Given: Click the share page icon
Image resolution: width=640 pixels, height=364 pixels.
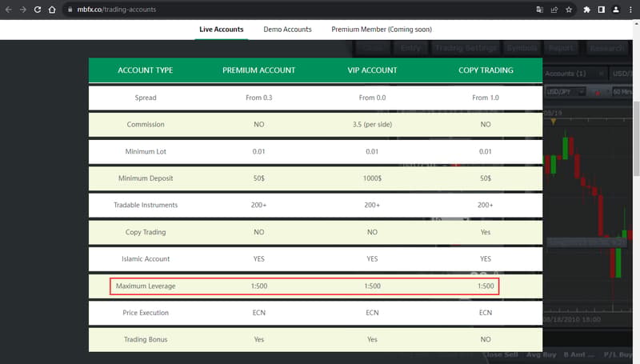Looking at the screenshot, I should [x=554, y=10].
